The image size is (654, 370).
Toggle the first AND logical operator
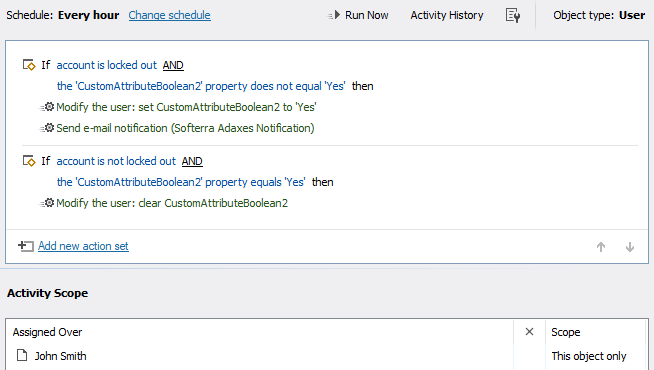173,65
